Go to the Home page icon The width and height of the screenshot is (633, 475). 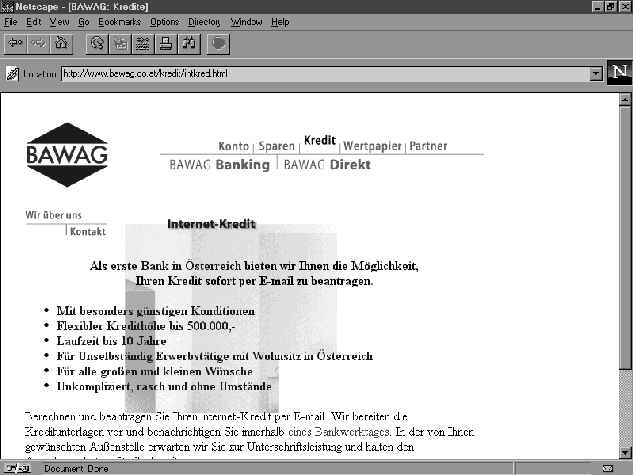click(x=61, y=44)
